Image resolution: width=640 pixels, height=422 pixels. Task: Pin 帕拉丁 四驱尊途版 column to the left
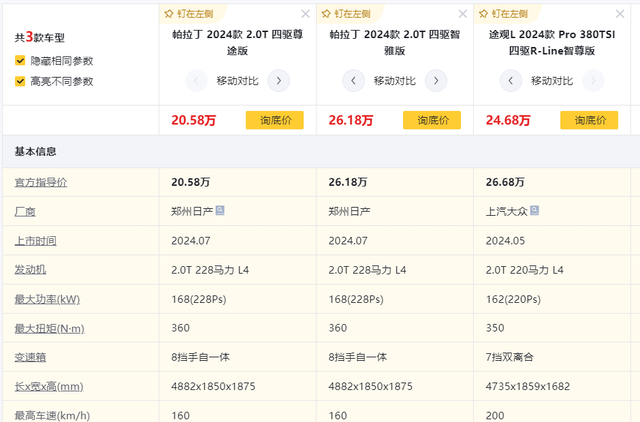189,14
